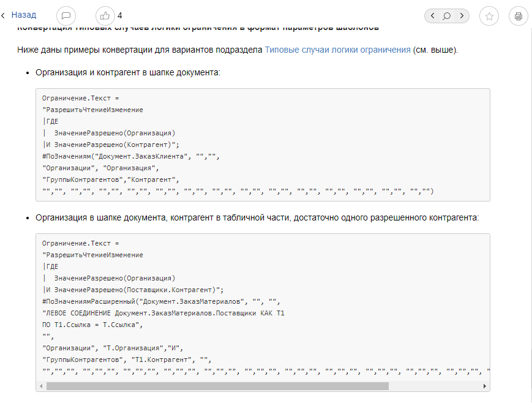Print the page using printer icon

click(x=519, y=17)
